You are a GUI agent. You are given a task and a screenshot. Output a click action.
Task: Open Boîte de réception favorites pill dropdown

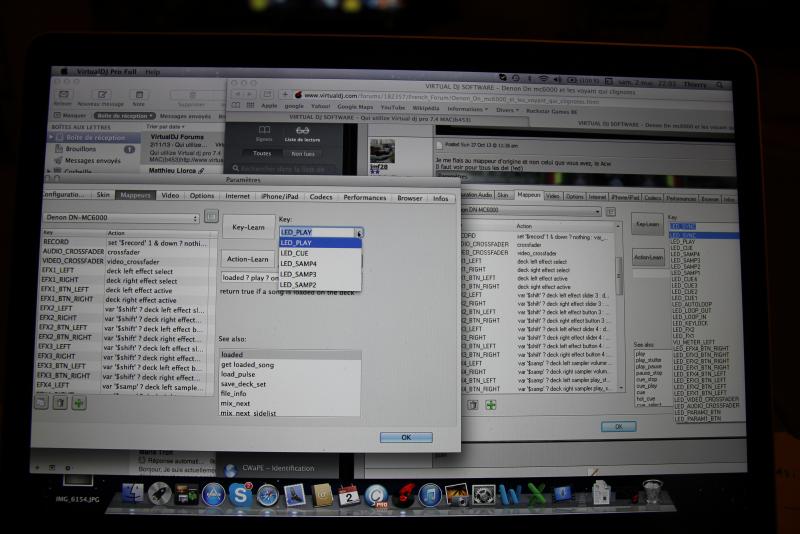(124, 116)
